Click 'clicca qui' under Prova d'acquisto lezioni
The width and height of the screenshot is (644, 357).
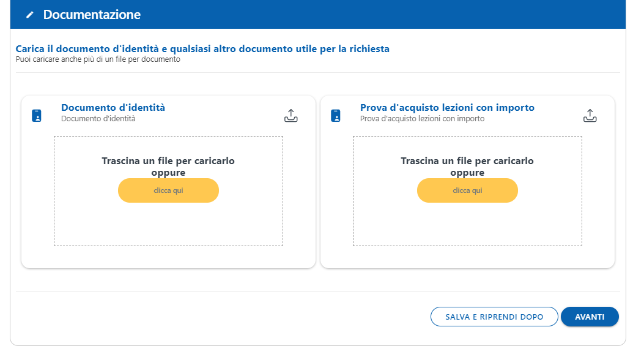pos(467,190)
